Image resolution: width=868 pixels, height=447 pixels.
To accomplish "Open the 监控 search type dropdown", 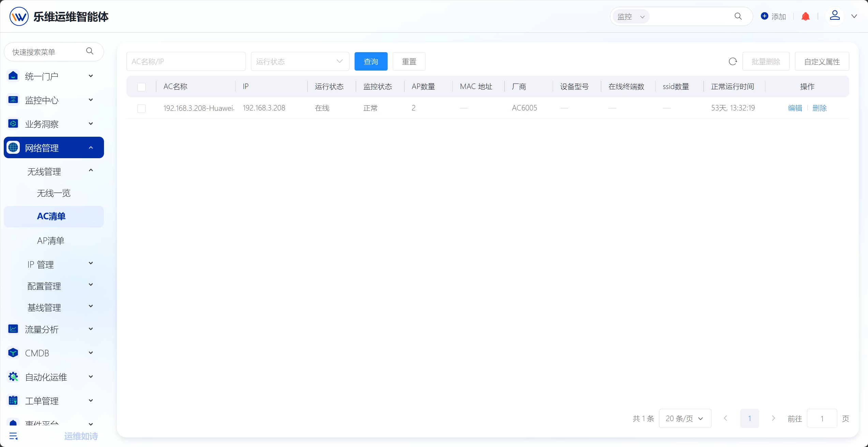I will (631, 16).
